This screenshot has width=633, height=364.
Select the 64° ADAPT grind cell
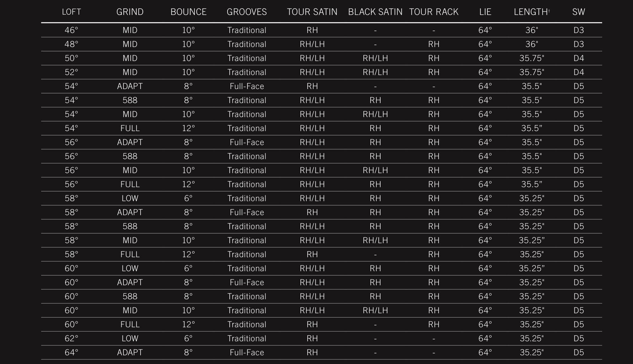130,353
